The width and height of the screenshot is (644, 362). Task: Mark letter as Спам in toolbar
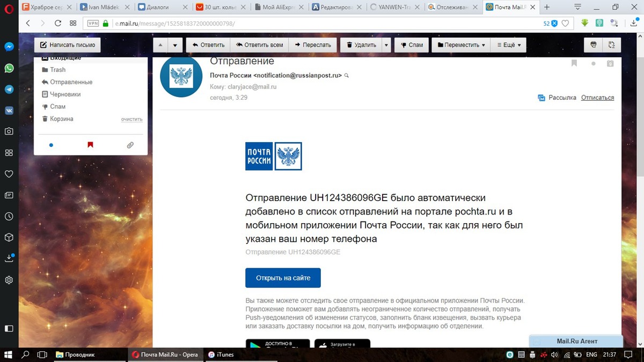coord(412,45)
